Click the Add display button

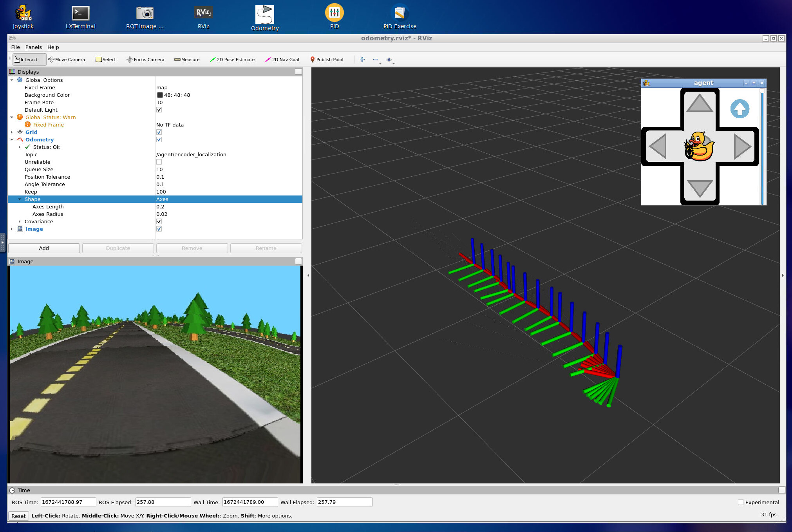point(44,248)
